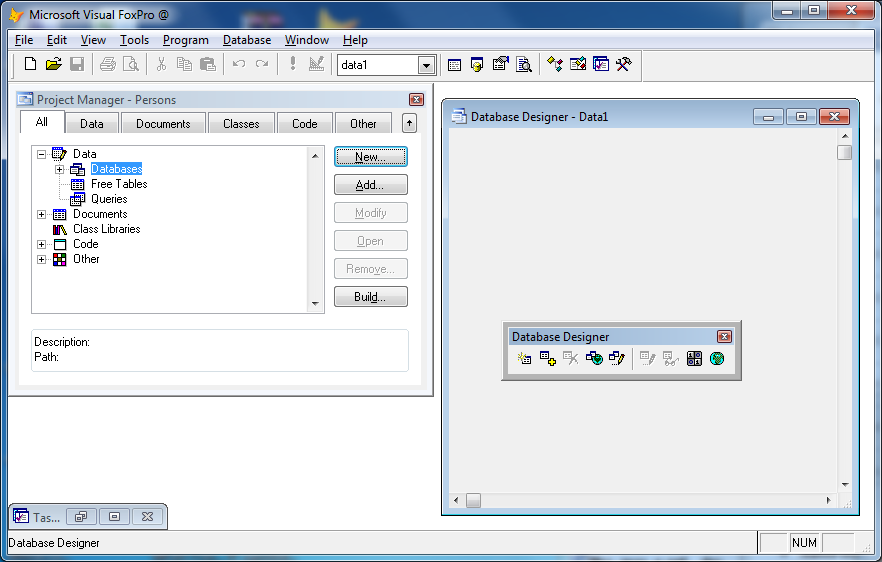The image size is (882, 562).
Task: Select Free Tables in the project tree
Action: point(119,184)
